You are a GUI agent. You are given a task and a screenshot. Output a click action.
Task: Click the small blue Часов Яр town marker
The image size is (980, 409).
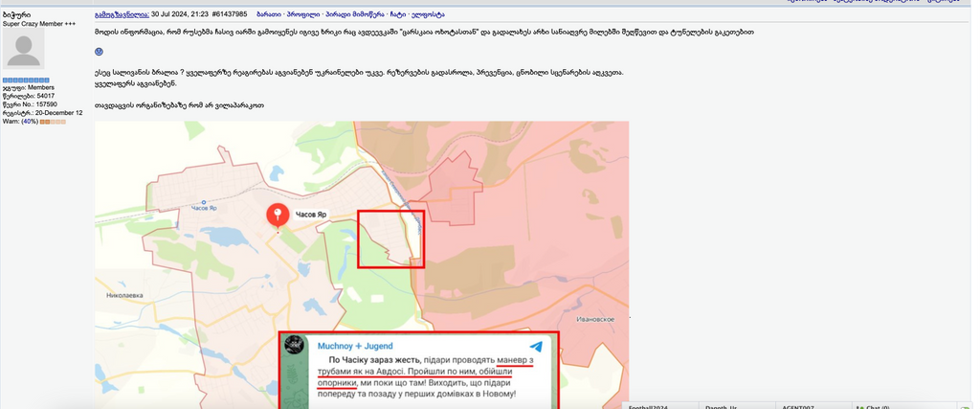(205, 202)
